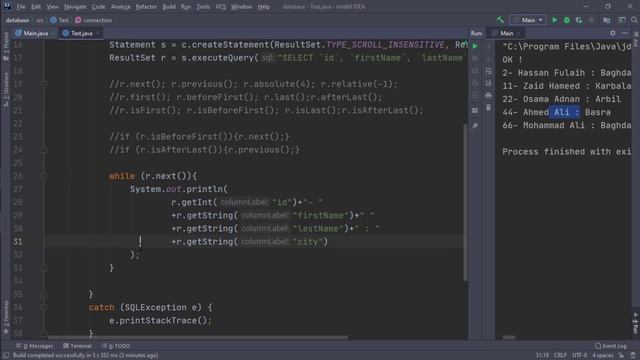Open Project tool window on left sidebar
Viewport: 640px width, 360px height.
(6, 46)
